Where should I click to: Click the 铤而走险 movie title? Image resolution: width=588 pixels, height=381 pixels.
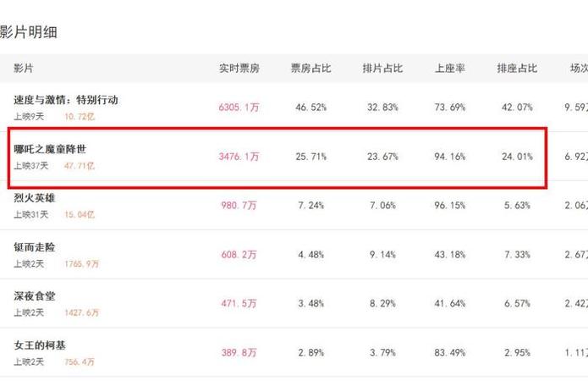tap(35, 247)
